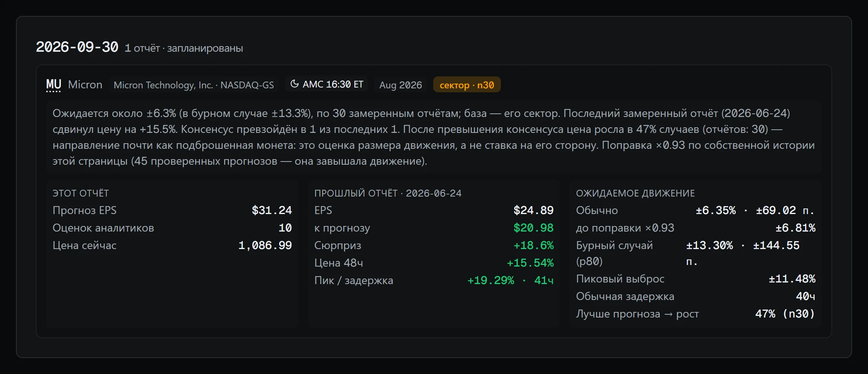Screen dimensions: 868x374
Task: Click the company name 'Micron'
Action: pyautogui.click(x=85, y=84)
